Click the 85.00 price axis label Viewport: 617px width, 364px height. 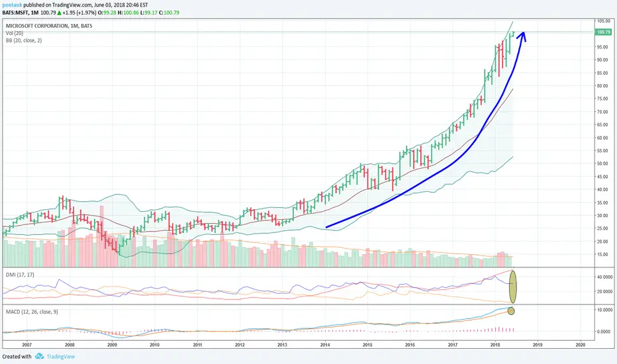(x=603, y=73)
